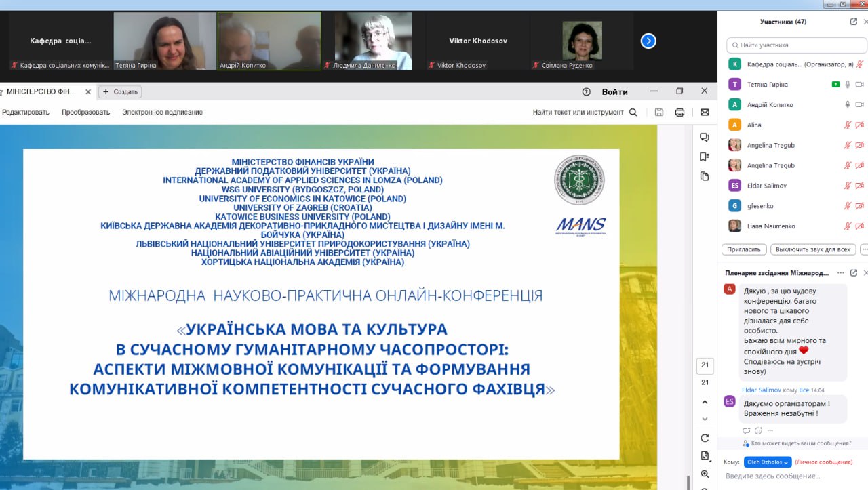The image size is (868, 490).
Task: Click Найти текст или инструмент search text
Action: point(578,113)
